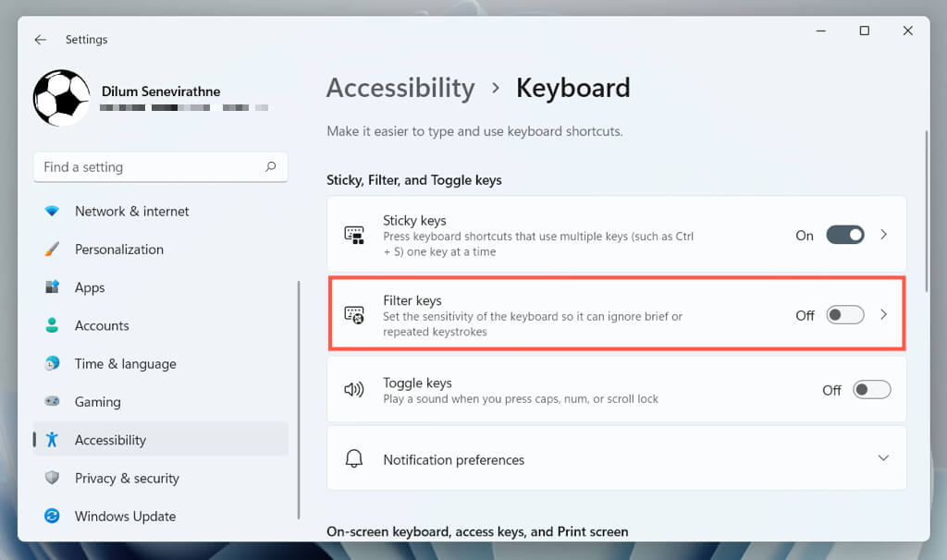Go to Apps settings page
947x560 pixels.
[90, 287]
